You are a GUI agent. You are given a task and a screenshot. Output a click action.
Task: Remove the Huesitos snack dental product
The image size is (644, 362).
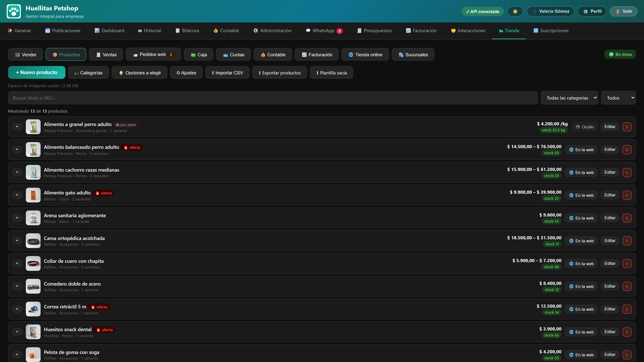tap(627, 332)
